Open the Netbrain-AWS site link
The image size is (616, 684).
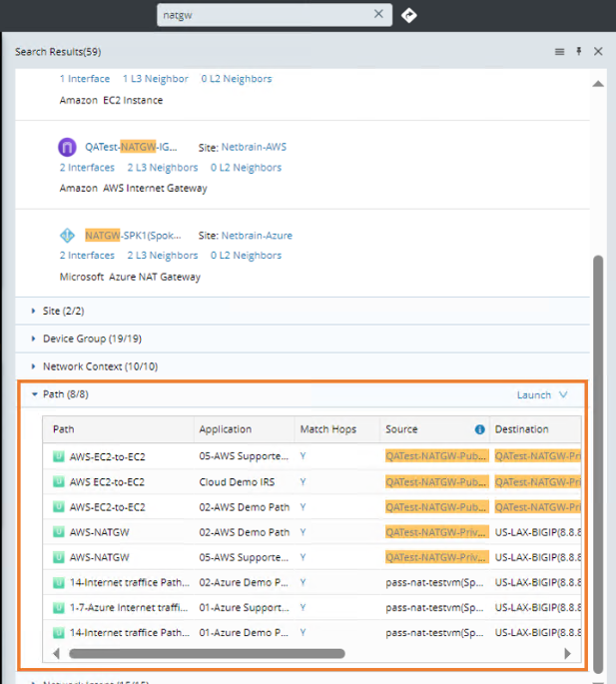[254, 147]
